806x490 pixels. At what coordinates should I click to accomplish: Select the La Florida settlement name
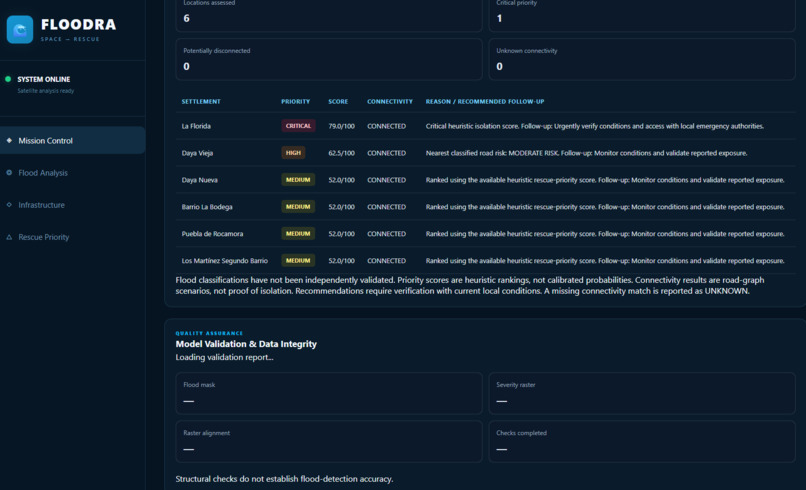(x=196, y=126)
